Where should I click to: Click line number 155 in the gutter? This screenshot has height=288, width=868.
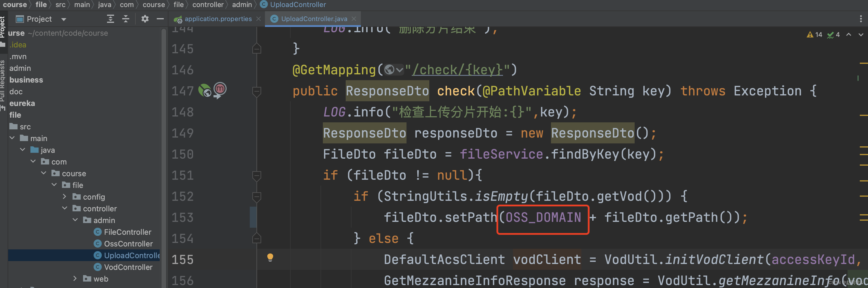pos(182,260)
